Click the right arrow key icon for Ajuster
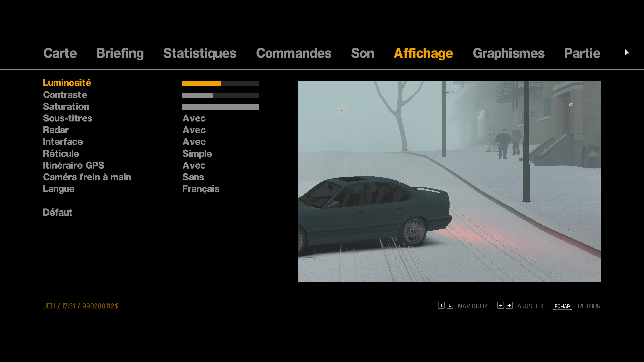The image size is (644, 362). (x=509, y=305)
